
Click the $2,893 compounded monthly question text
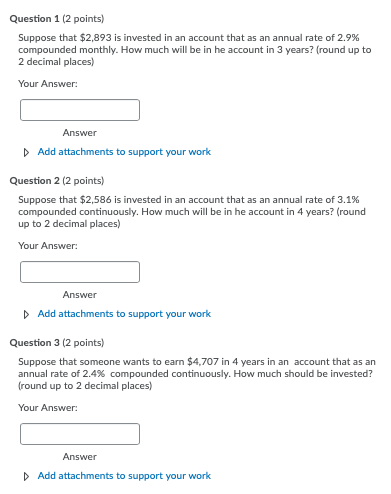tap(195, 50)
